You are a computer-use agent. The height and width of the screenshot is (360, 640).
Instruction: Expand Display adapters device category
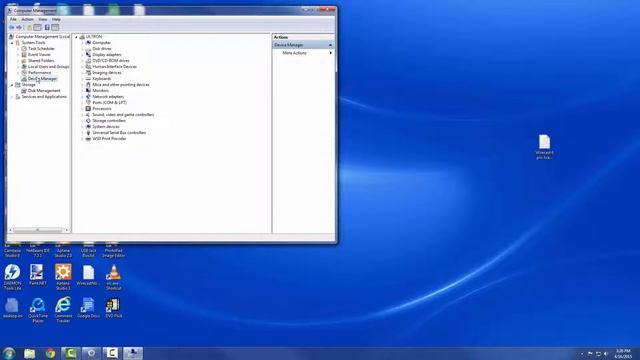click(x=82, y=55)
